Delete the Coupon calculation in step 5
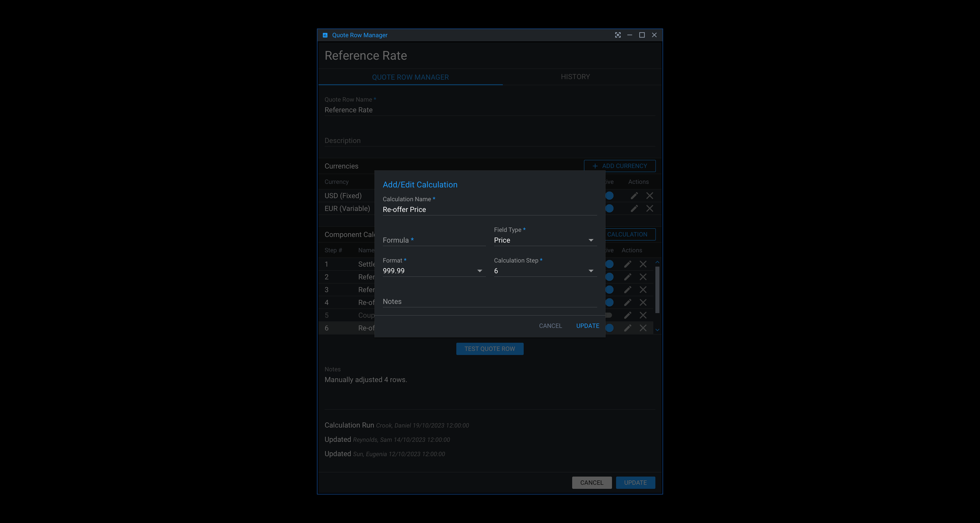This screenshot has height=523, width=980. pos(643,315)
